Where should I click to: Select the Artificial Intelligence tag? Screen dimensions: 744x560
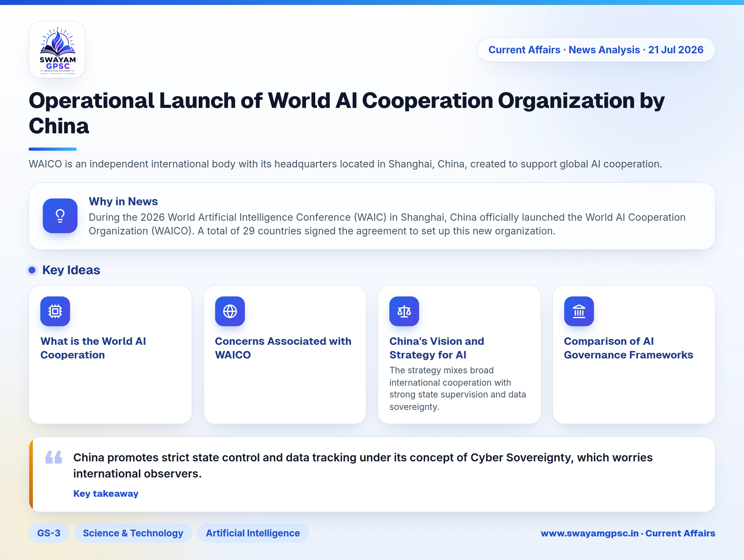253,533
